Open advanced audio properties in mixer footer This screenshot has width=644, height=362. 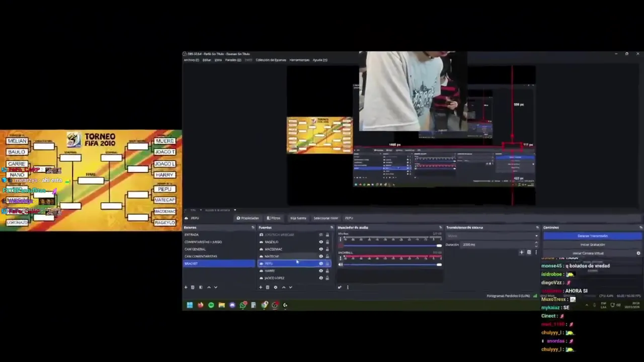coord(340,287)
